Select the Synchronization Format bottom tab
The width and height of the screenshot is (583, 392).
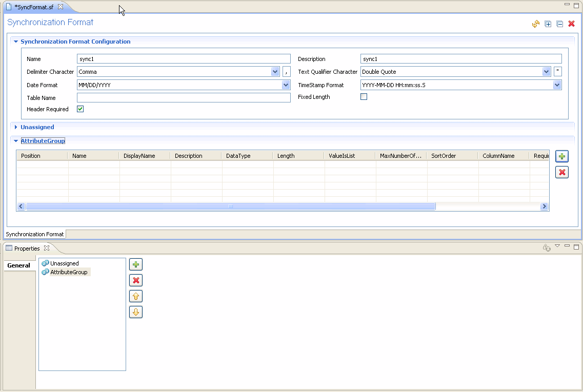(x=34, y=234)
